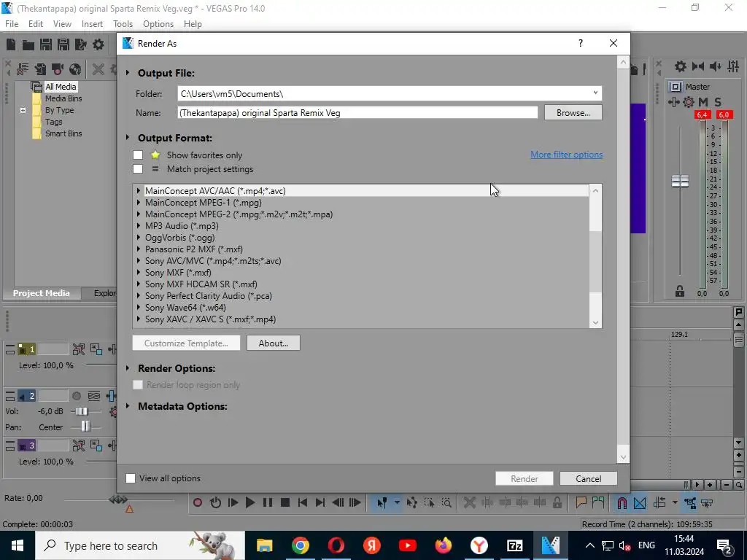Click Remove unused media icon
Viewport: 747px width, 560px height.
(23, 69)
